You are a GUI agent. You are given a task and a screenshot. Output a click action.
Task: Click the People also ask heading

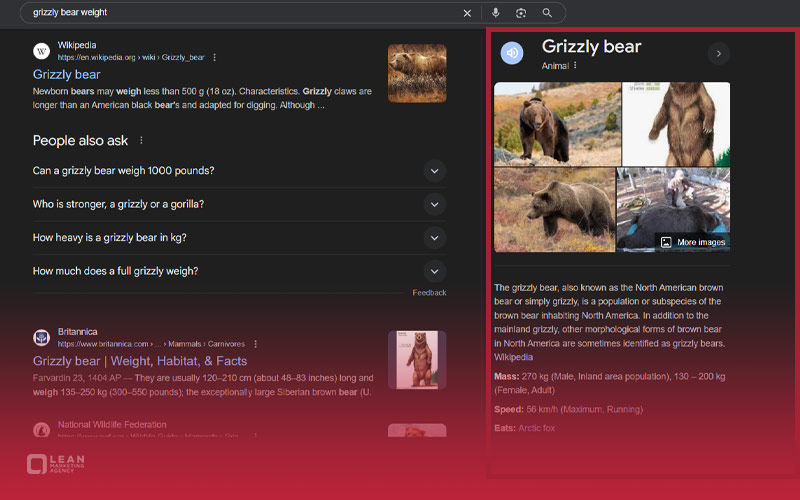point(80,141)
